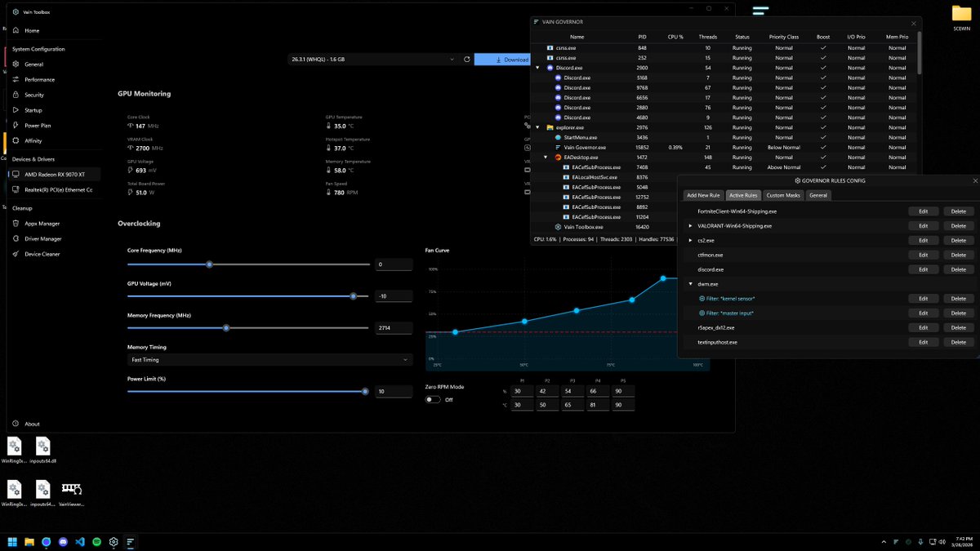980x551 pixels.
Task: Collapse the explorer.exe process tree
Action: (537, 127)
